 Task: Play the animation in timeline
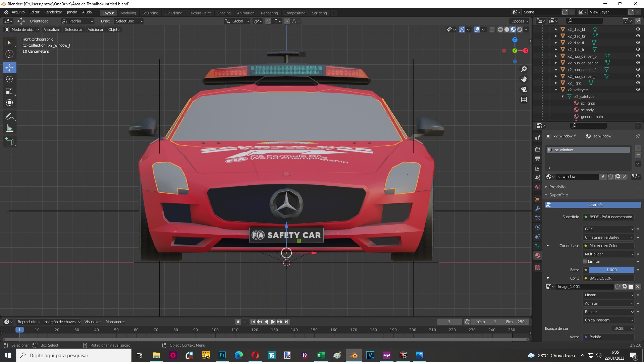point(273,322)
